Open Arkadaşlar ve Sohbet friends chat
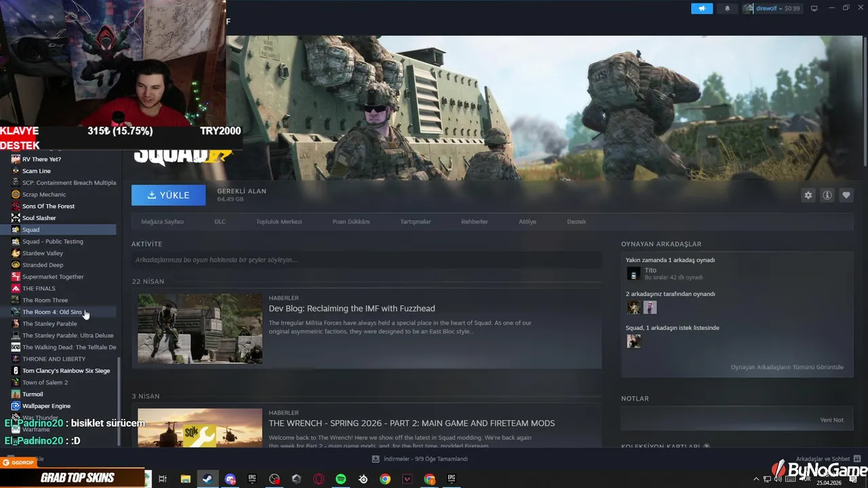Screen dimensions: 868x488 (828, 459)
